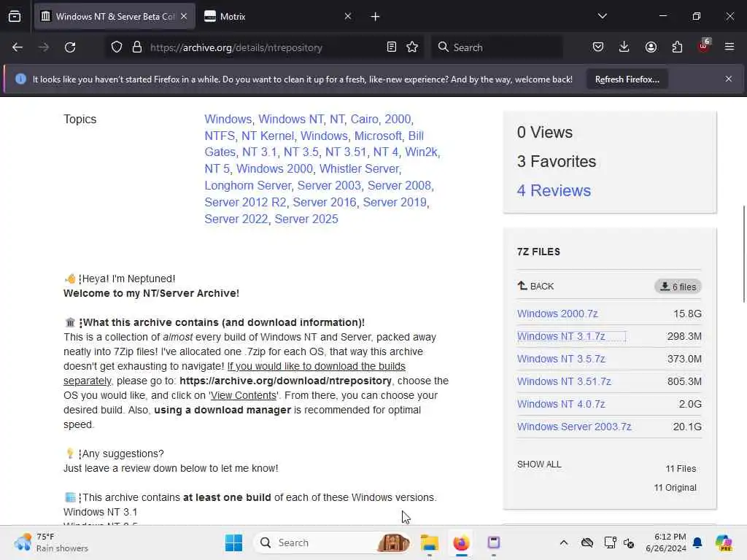Viewport: 747px width, 560px height.
Task: Switch to the Motrix tab
Action: pyautogui.click(x=278, y=17)
